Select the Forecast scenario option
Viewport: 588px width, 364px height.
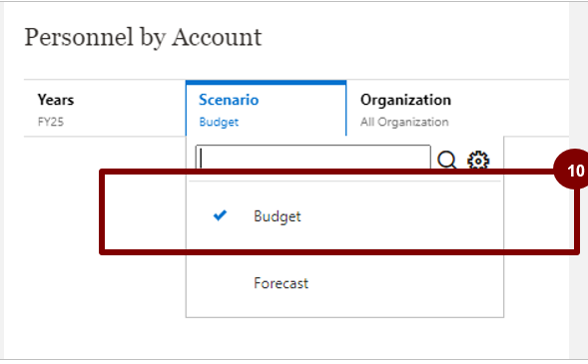[x=344, y=283]
